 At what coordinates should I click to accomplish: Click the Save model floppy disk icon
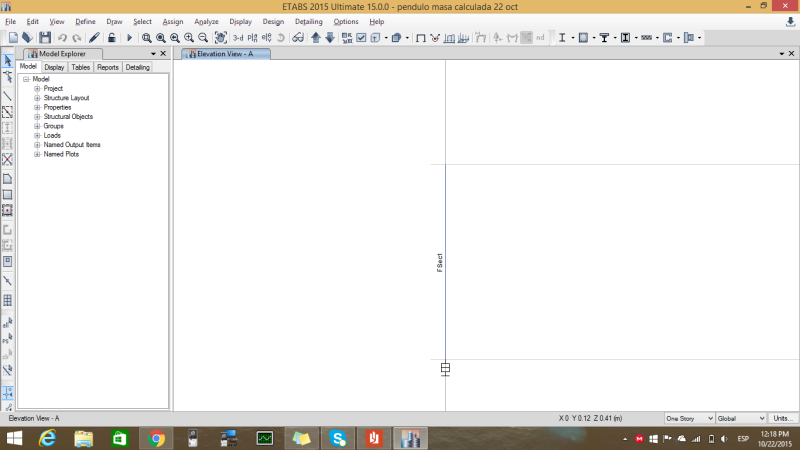tap(45, 37)
